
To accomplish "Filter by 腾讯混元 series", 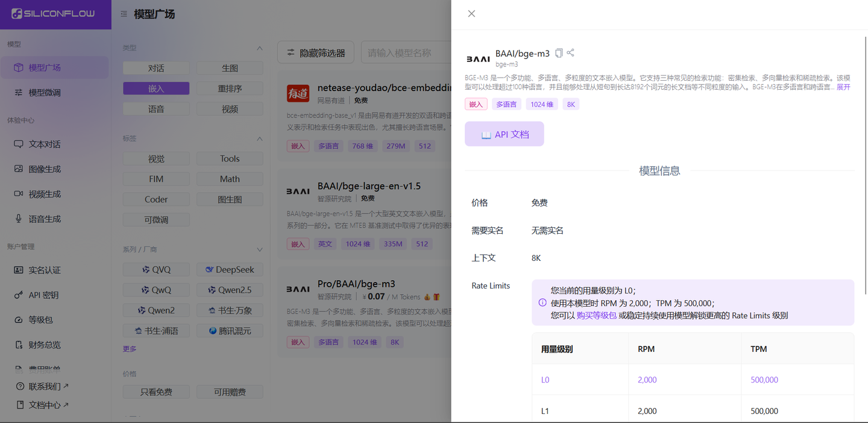I will [230, 331].
